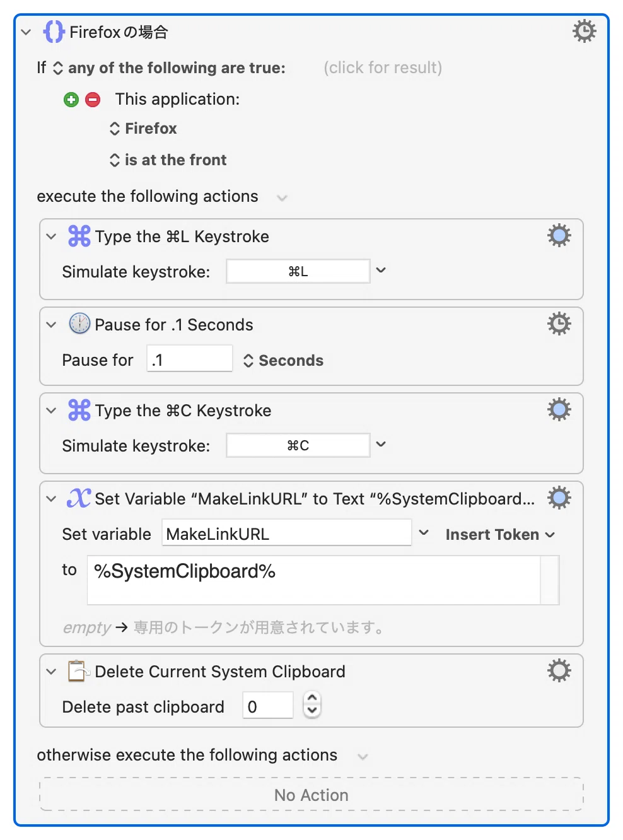Screen dimensions: 623x840
Task: Click the command icon of Type ⌘C Keystroke
Action: [x=79, y=410]
